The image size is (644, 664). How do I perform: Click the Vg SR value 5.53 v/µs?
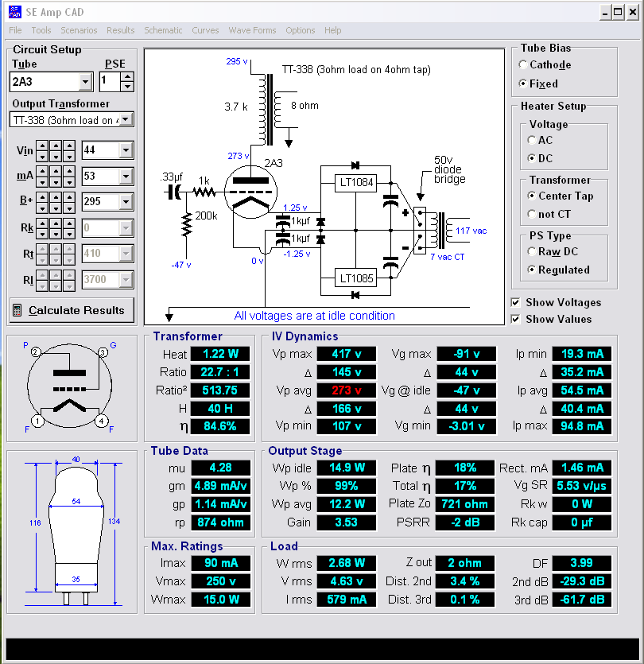click(x=582, y=486)
